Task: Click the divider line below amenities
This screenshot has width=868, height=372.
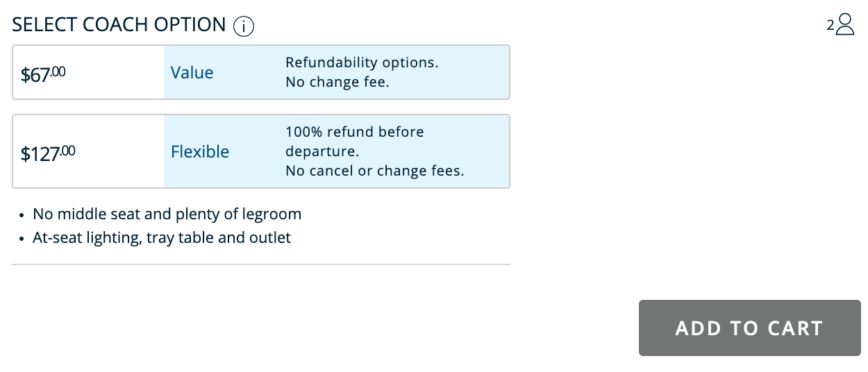Action: (x=261, y=264)
